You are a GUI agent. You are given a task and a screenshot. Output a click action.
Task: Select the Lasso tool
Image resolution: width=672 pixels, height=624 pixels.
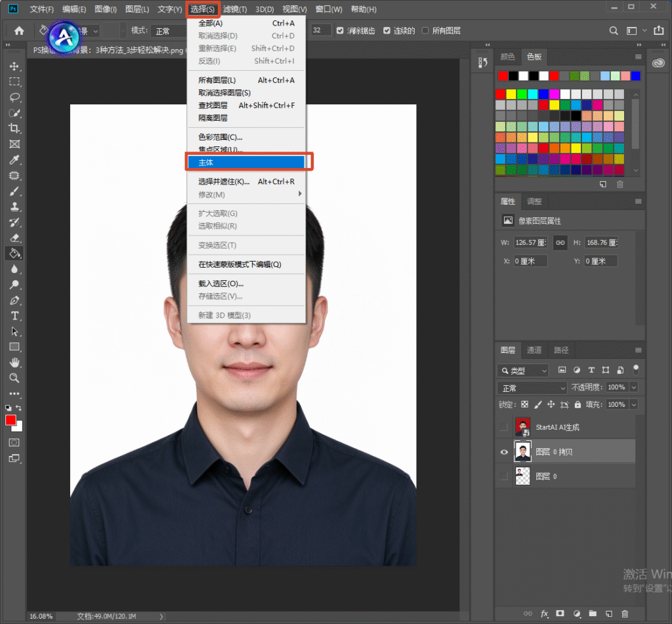[x=14, y=97]
